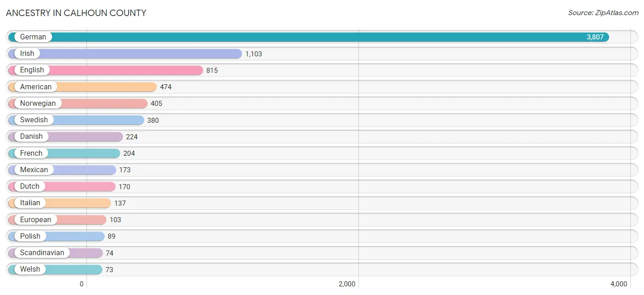Click the Norwegian ancestry label
Viewport: 644px width, 295px height.
click(x=38, y=103)
